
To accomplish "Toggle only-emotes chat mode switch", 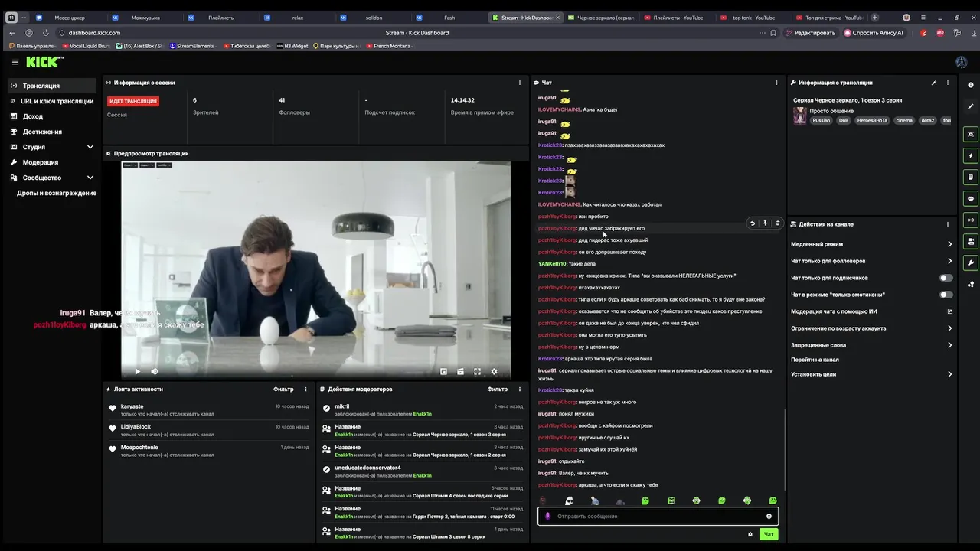I will [946, 295].
